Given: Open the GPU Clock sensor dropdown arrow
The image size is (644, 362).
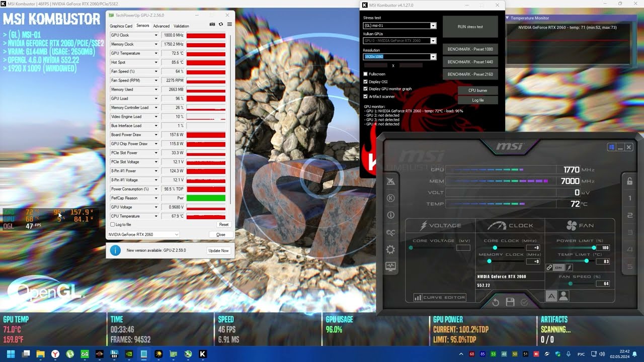Looking at the screenshot, I should pyautogui.click(x=156, y=35).
